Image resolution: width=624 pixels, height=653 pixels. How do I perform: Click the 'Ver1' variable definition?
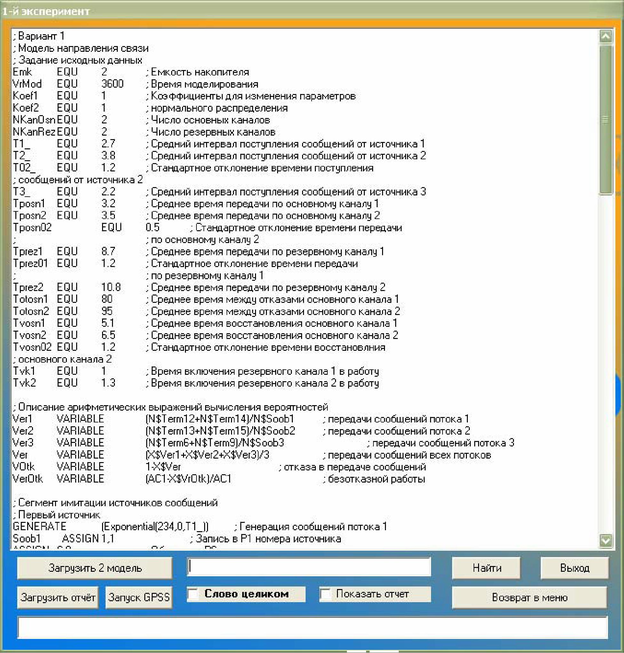click(x=22, y=419)
